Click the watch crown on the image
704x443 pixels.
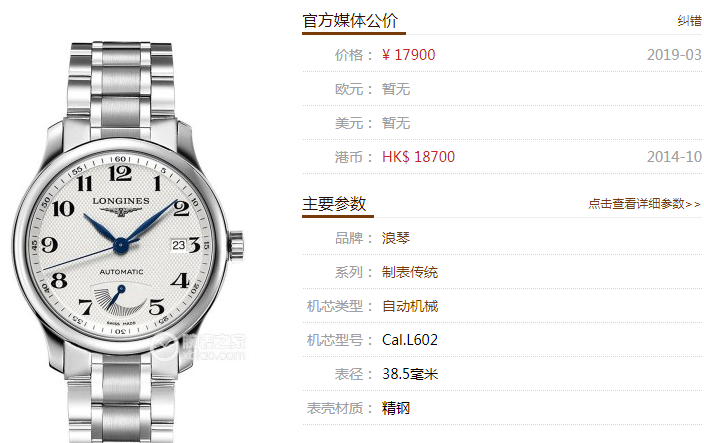pyautogui.click(x=237, y=246)
